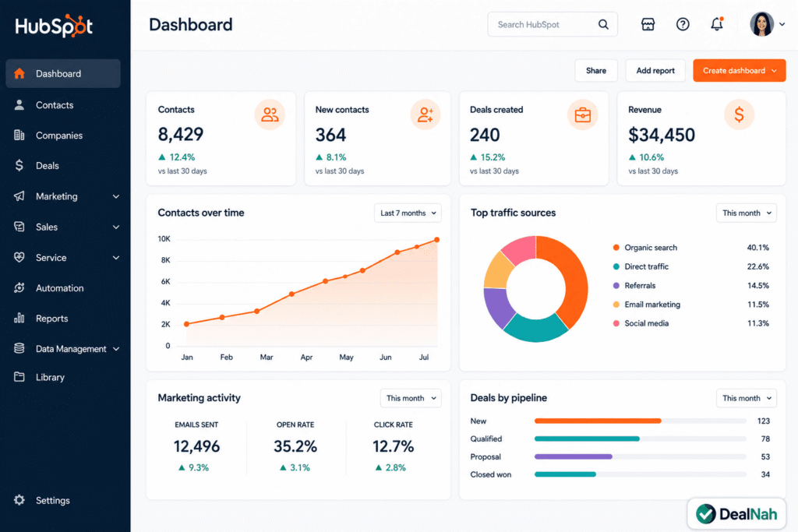The width and height of the screenshot is (798, 532).
Task: Click the Reports bar chart icon
Action: pos(19,319)
